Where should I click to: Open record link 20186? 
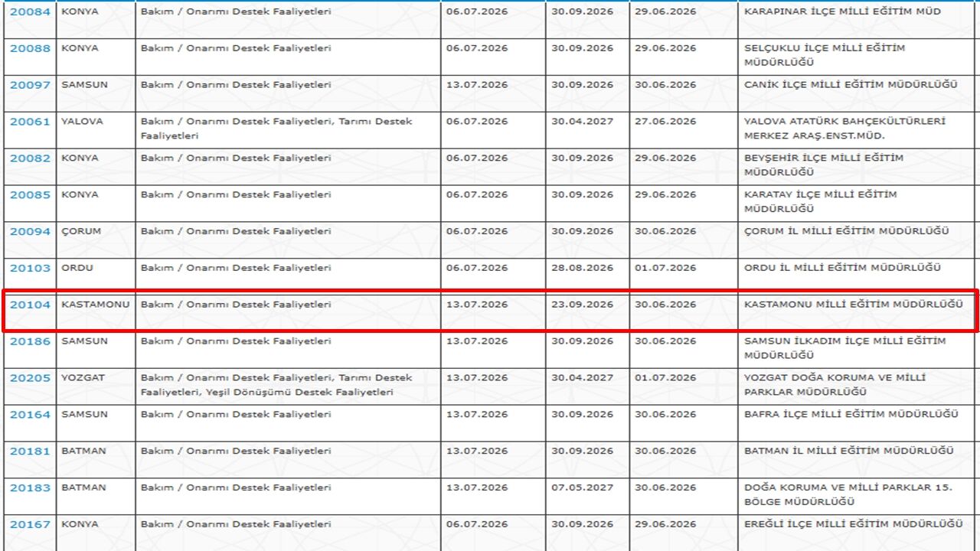[30, 341]
